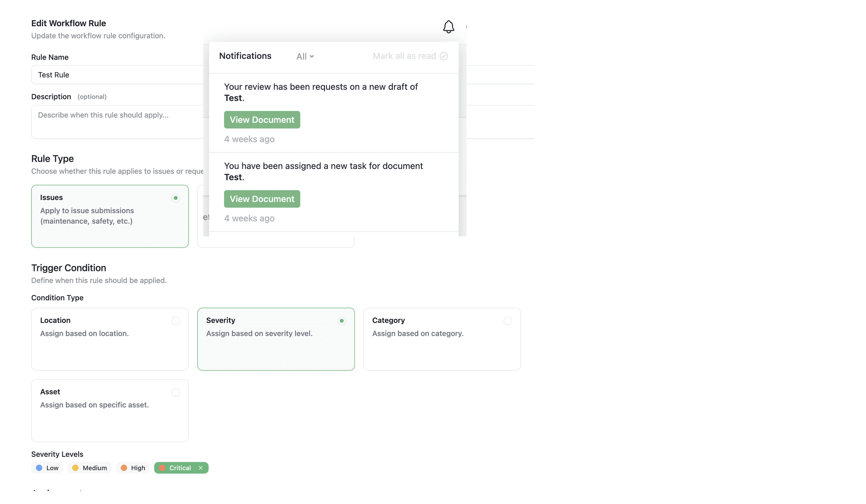Remove the Critical severity tag via its X icon
Image resolution: width=866 pixels, height=504 pixels.
coord(200,468)
